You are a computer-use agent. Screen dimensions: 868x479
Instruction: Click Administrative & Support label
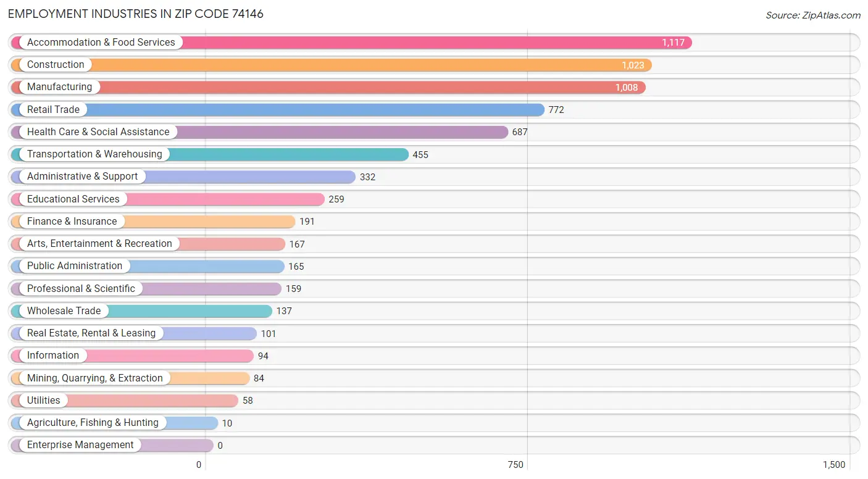point(83,176)
